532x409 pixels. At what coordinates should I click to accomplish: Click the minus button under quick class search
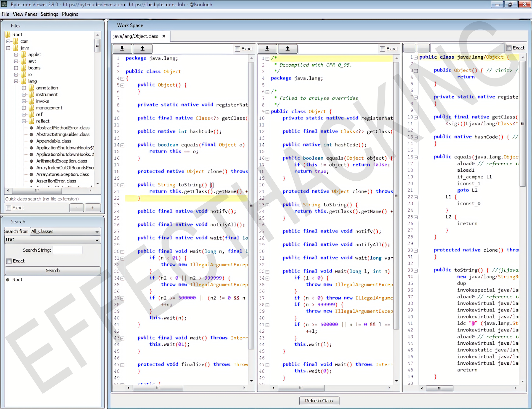[76, 208]
